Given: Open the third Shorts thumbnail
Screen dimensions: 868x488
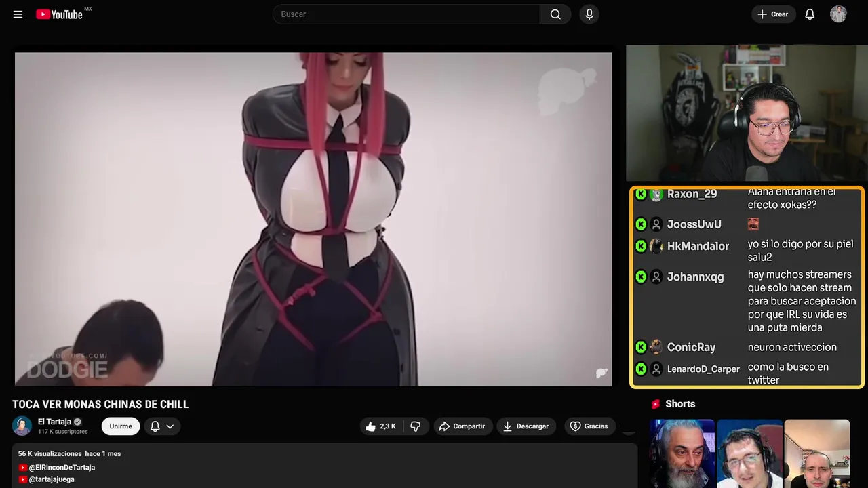Looking at the screenshot, I should point(816,453).
